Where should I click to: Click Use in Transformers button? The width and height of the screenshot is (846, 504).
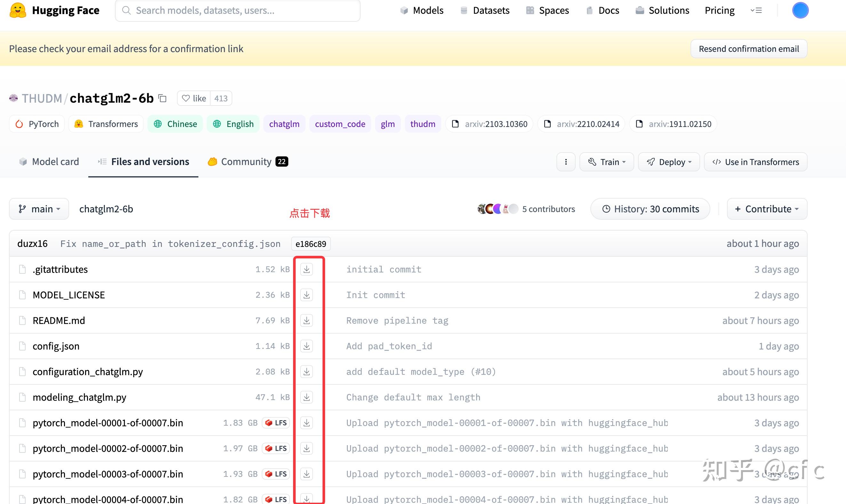coord(756,162)
